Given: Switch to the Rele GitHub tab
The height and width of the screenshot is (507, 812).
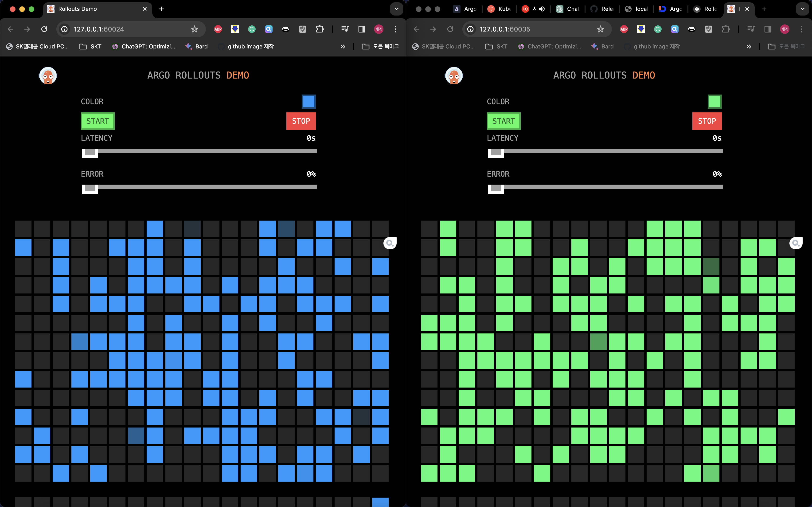Looking at the screenshot, I should coord(602,9).
